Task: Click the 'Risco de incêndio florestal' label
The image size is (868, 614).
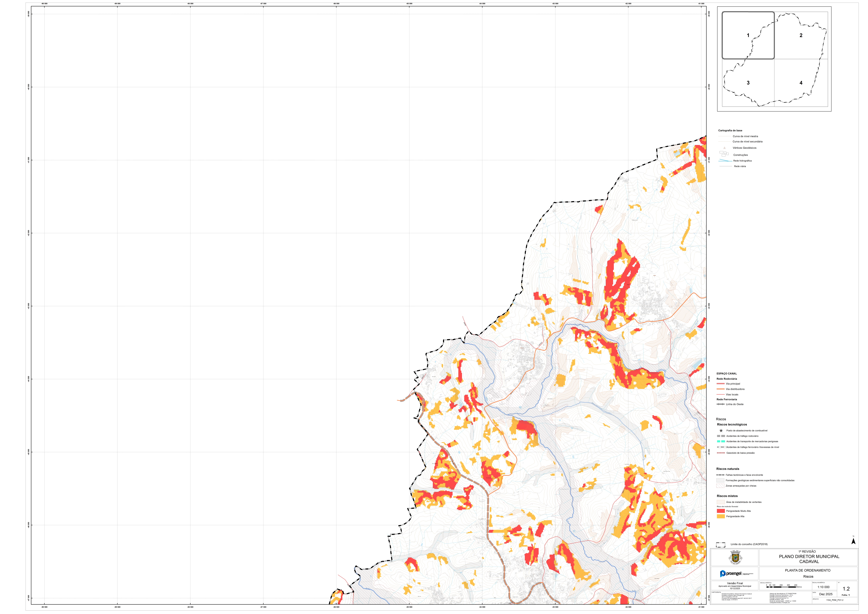Action: click(x=727, y=507)
